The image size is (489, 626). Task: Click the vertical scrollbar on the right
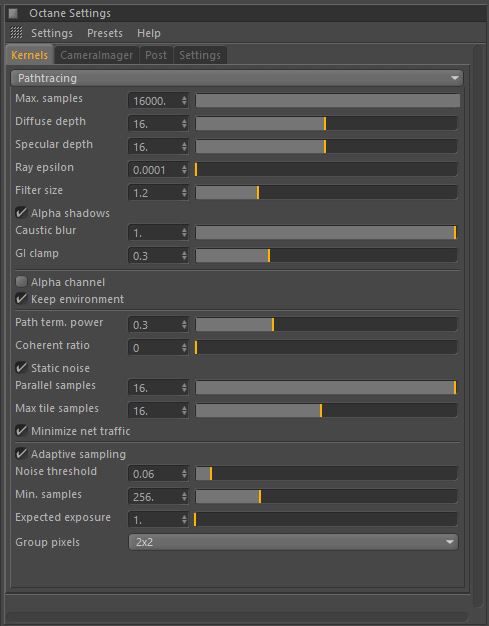pyautogui.click(x=478, y=326)
